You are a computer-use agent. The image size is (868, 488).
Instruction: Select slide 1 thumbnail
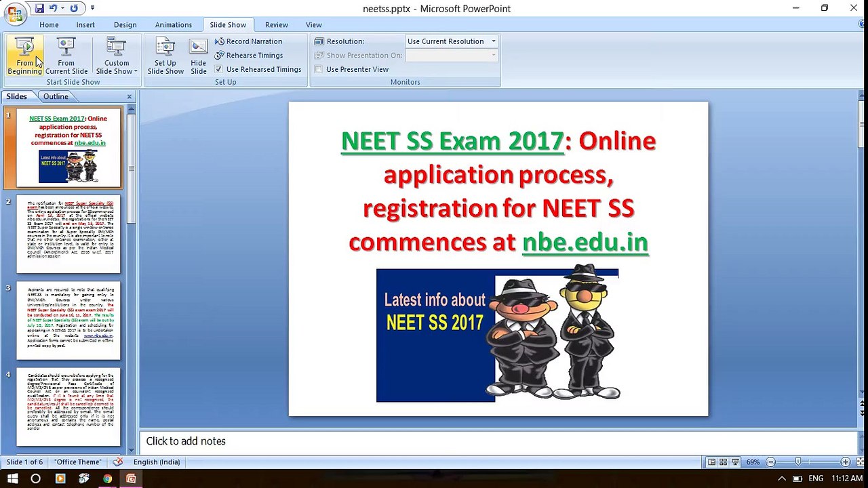pos(68,147)
